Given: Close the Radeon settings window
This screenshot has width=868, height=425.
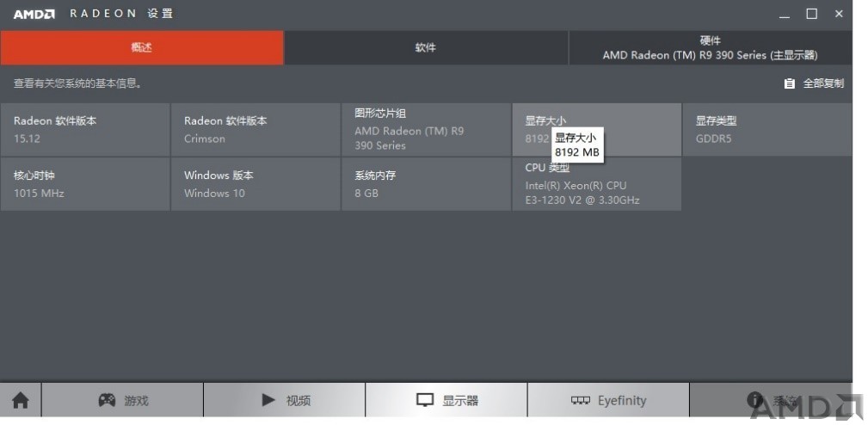Looking at the screenshot, I should 840,15.
